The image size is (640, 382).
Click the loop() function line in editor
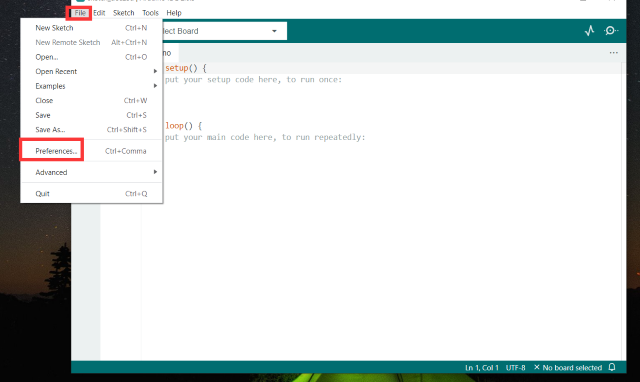point(183,126)
